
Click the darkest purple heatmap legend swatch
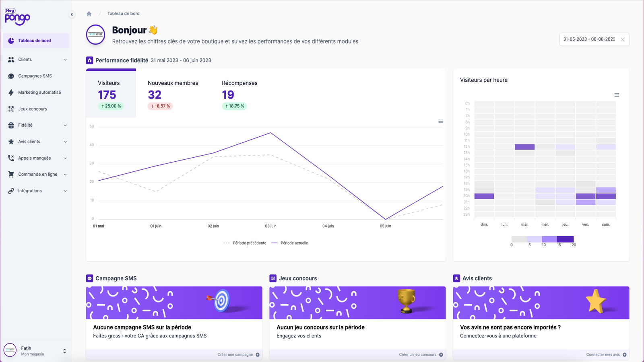click(x=566, y=239)
